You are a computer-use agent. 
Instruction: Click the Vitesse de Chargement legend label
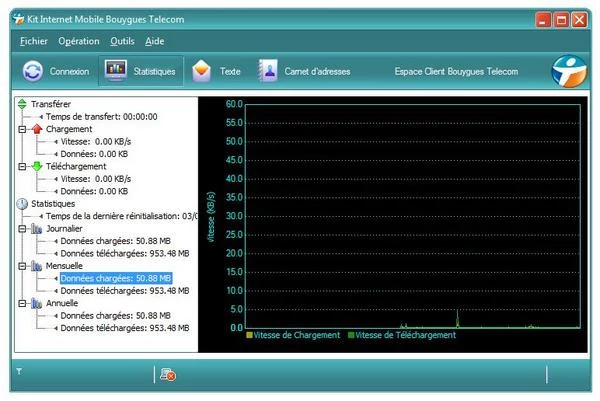pyautogui.click(x=297, y=335)
